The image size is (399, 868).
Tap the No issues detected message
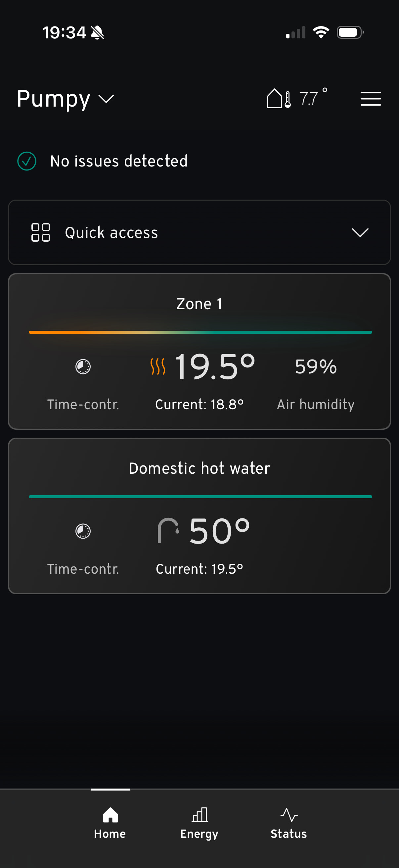[119, 161]
